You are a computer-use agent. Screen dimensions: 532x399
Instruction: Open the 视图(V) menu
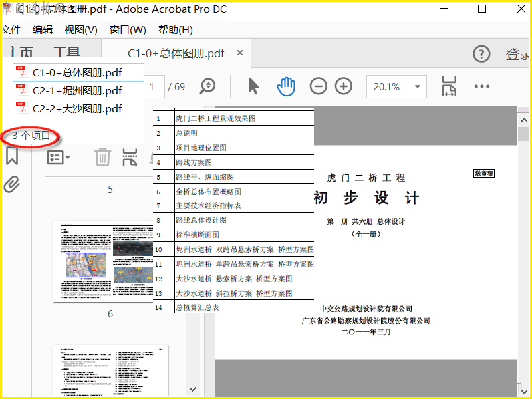(80, 30)
